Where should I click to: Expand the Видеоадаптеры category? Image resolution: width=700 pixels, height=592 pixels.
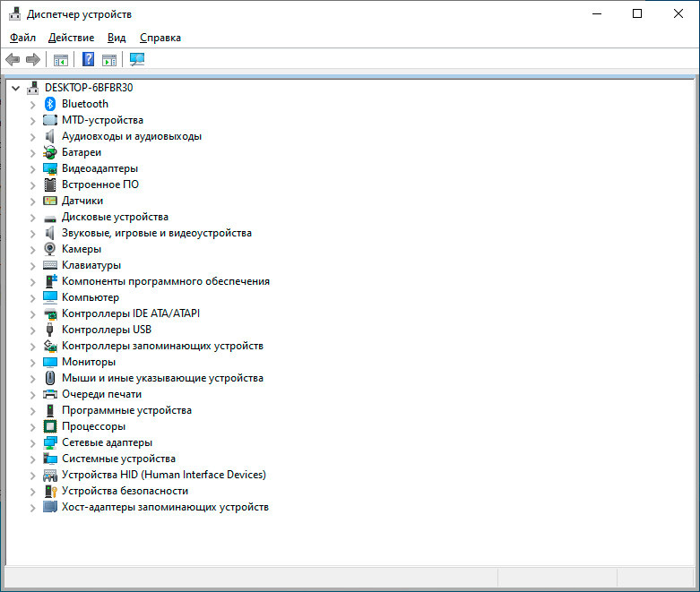33,168
